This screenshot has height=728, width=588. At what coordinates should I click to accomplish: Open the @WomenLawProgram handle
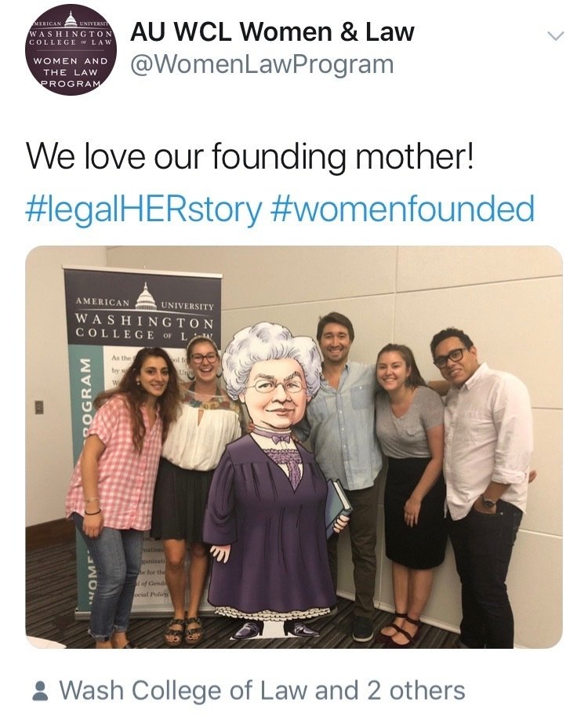[262, 64]
